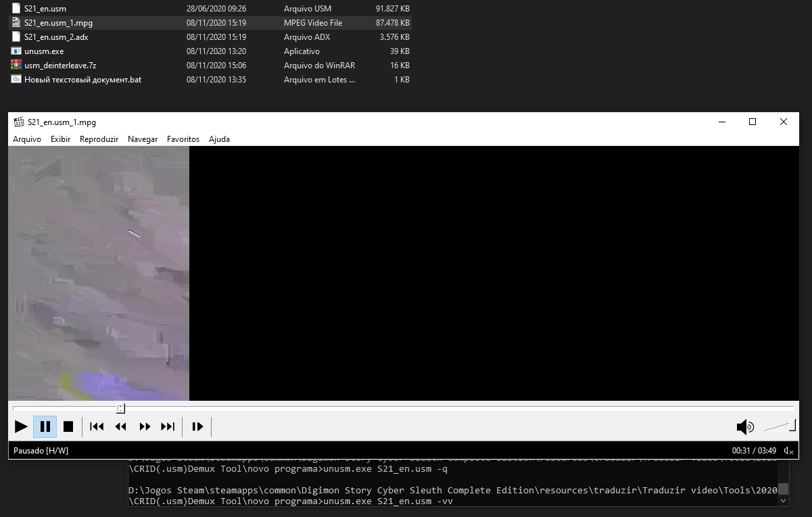The image size is (812, 517).
Task: Select the S21_en.usm_2.adx file
Action: 56,37
